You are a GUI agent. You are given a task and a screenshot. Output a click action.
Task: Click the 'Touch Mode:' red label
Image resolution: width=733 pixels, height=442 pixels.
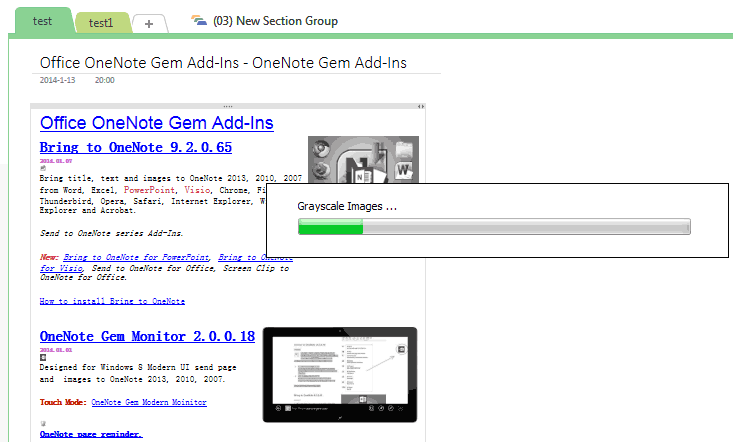point(63,402)
